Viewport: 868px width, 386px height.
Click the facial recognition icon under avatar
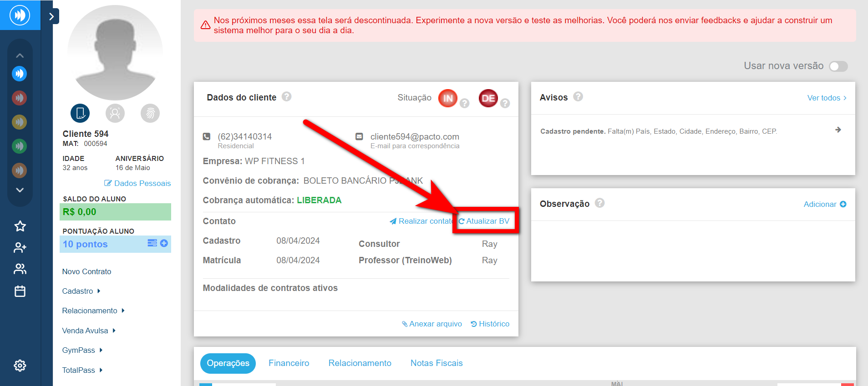[x=115, y=113]
